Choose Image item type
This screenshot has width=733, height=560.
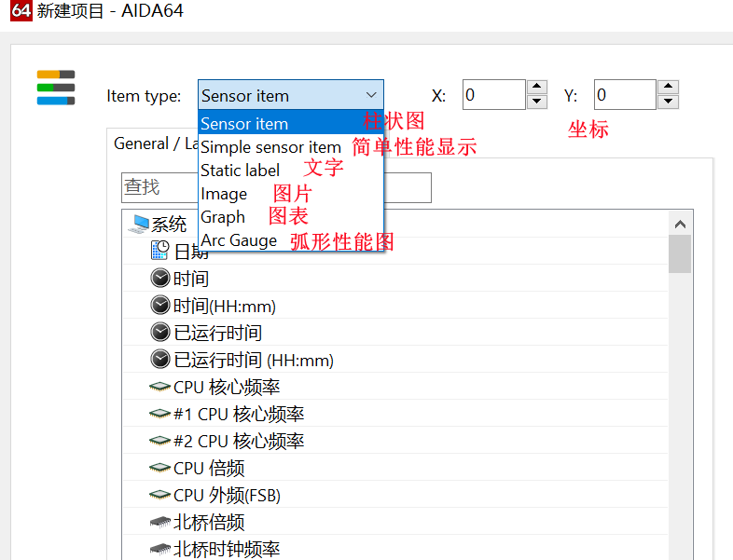pos(291,194)
